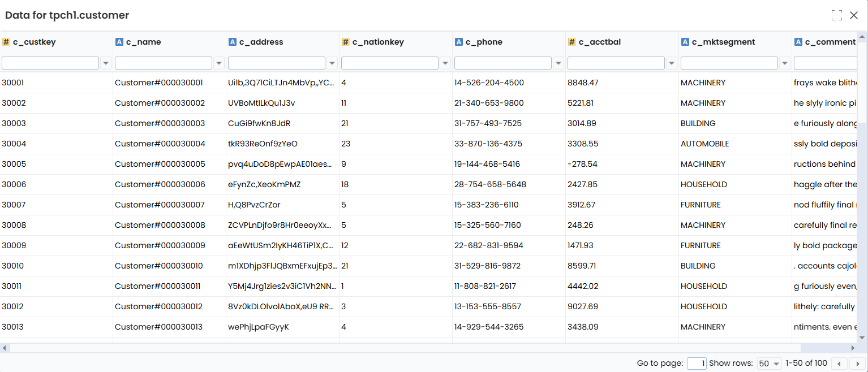The height and width of the screenshot is (372, 868).
Task: Select the cell Customer#000030001
Action: (170, 83)
